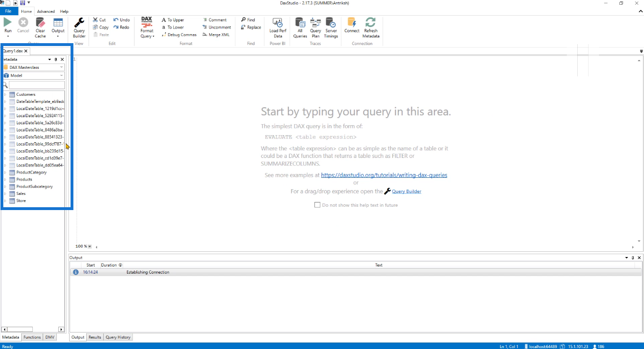Image resolution: width=644 pixels, height=349 pixels.
Task: Open the writing-dax-queries tutorial link
Action: click(384, 175)
